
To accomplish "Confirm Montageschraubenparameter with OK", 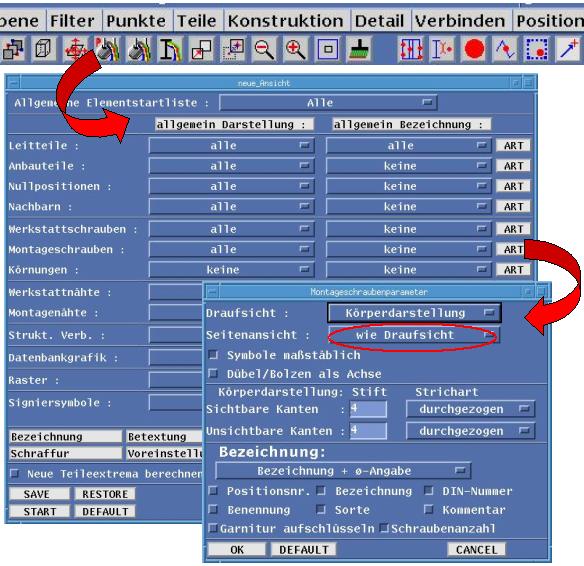I will point(237,550).
